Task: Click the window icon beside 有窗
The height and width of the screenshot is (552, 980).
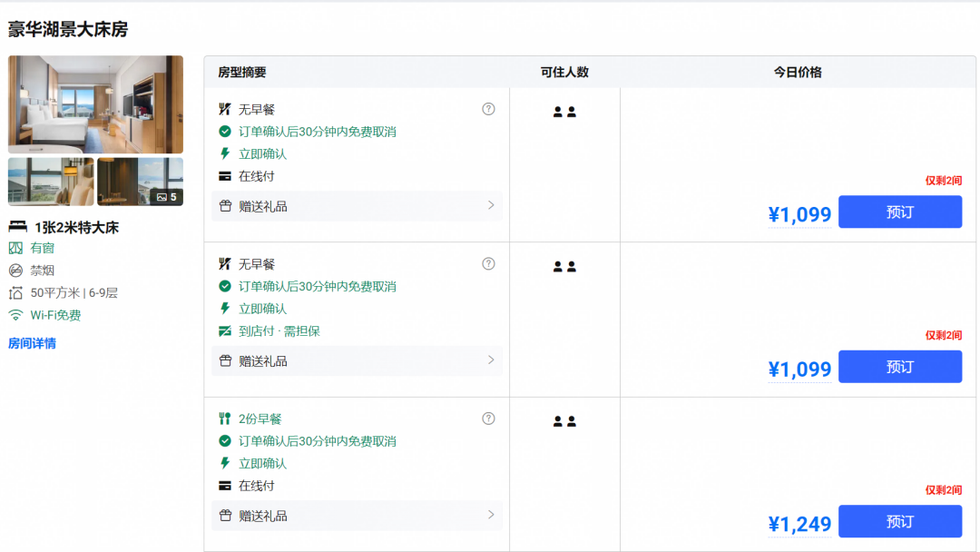Action: pos(15,248)
